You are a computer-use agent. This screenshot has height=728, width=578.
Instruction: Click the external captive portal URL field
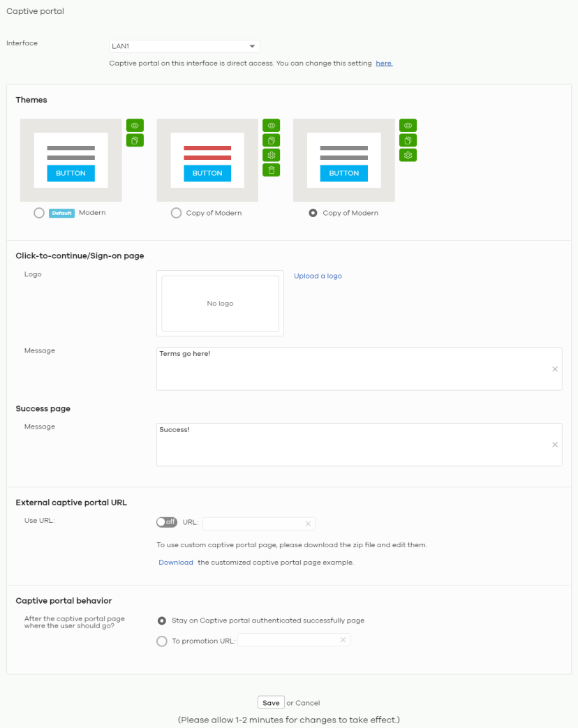coord(253,523)
